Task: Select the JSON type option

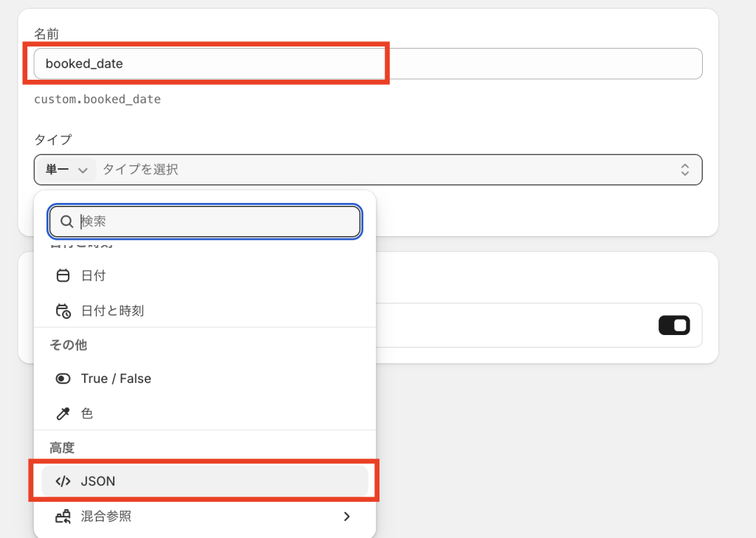Action: (98, 481)
